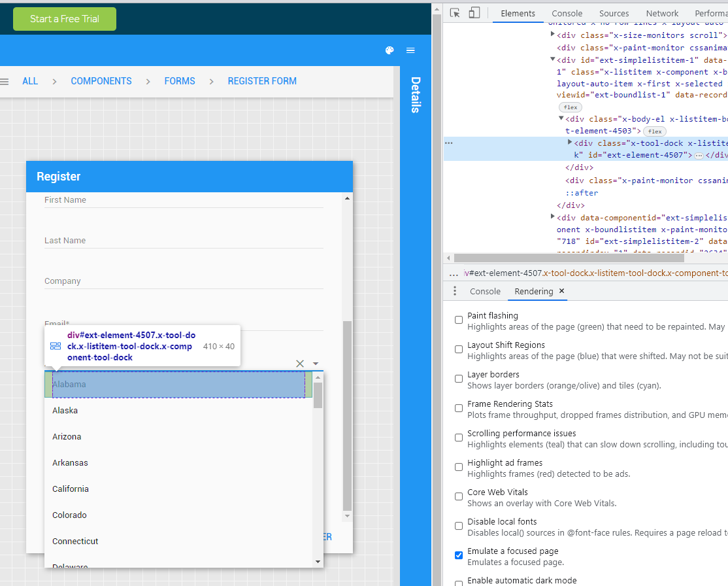Click the navigation tree icon left of ALL
Screen dimensions: 728x586
pyautogui.click(x=5, y=82)
